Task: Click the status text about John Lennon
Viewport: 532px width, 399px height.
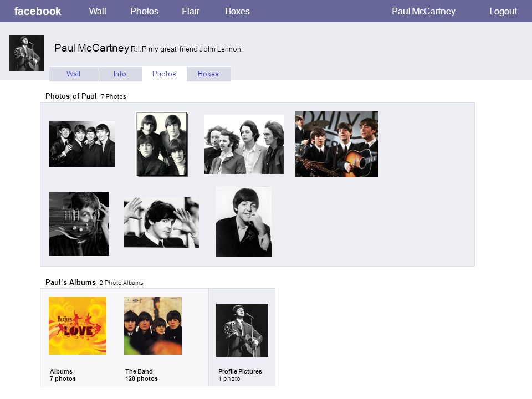Action: [x=187, y=49]
